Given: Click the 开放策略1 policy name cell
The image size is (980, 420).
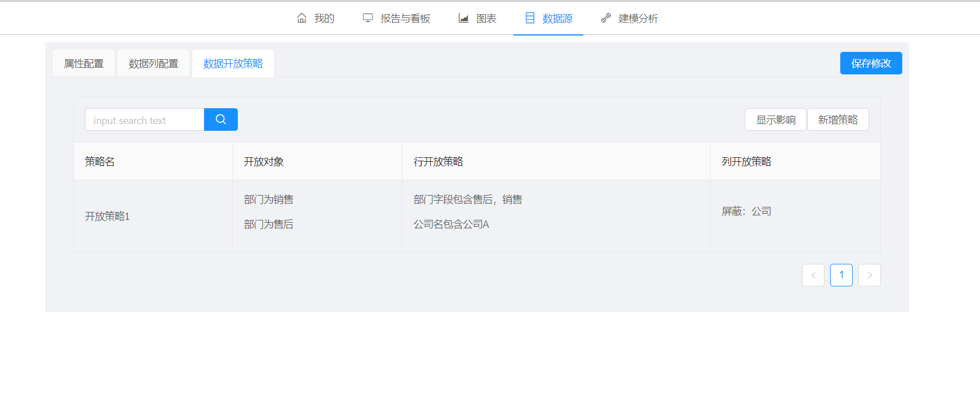Looking at the screenshot, I should click(x=108, y=216).
